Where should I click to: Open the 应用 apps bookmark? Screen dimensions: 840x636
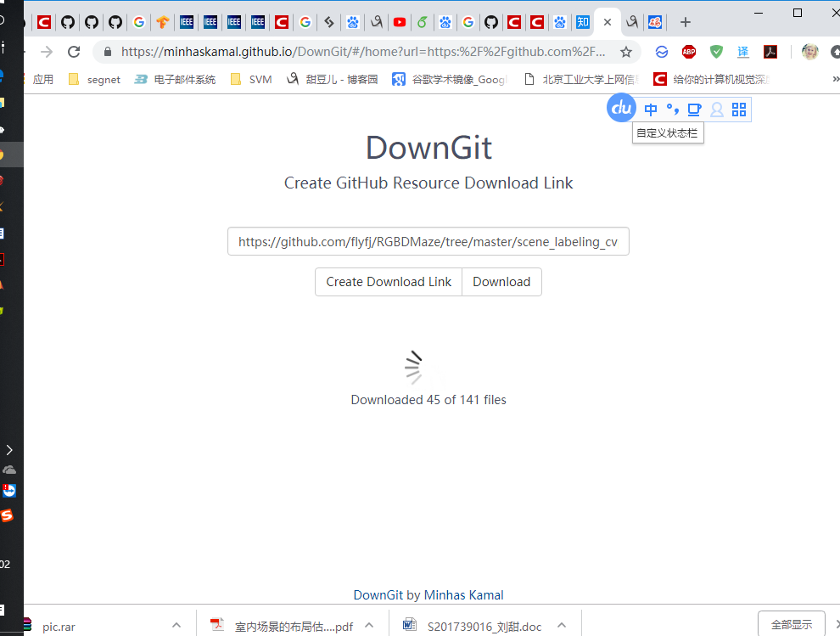pyautogui.click(x=43, y=79)
